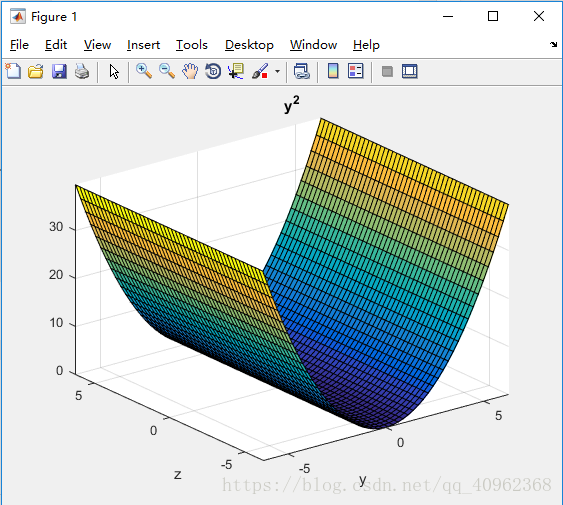Click the New Figure icon
Image resolution: width=563 pixels, height=505 pixels.
[x=13, y=71]
